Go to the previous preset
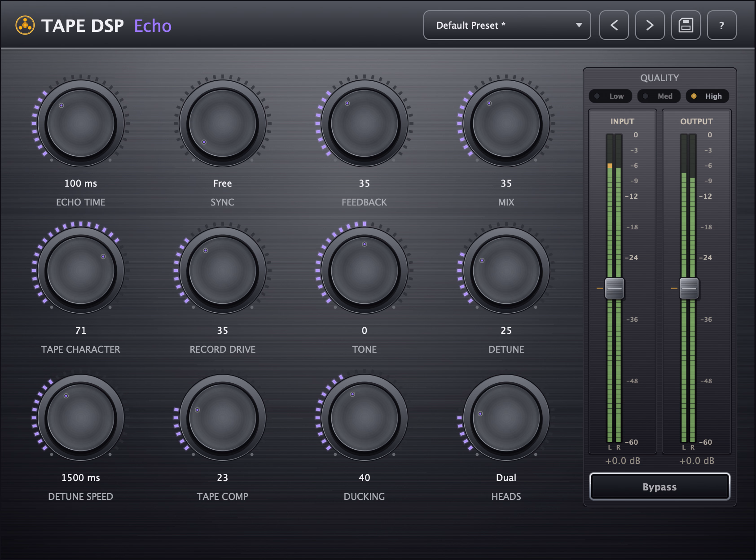This screenshot has width=756, height=560. pos(614,25)
